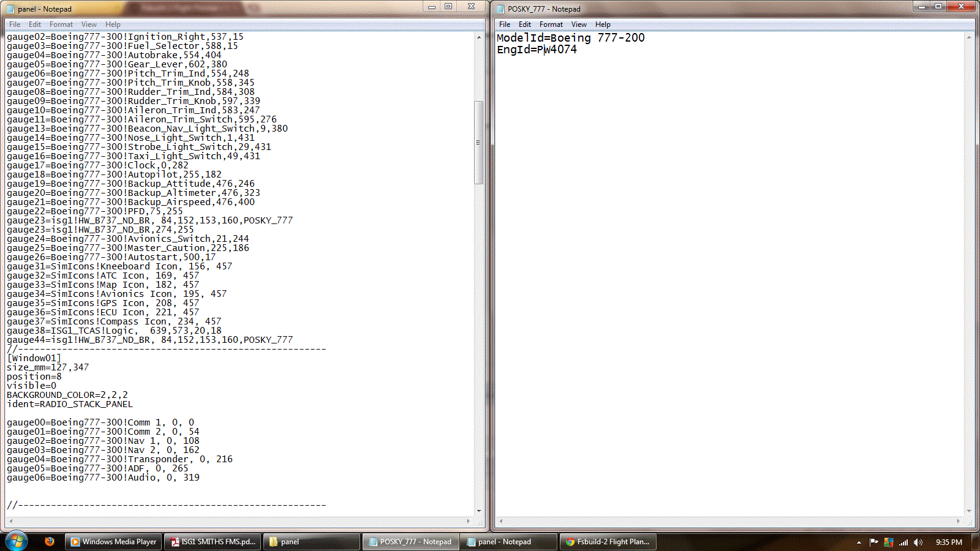Click the gauge37 Compass Icon line
Image resolution: width=980 pixels, height=551 pixels.
[x=114, y=321]
